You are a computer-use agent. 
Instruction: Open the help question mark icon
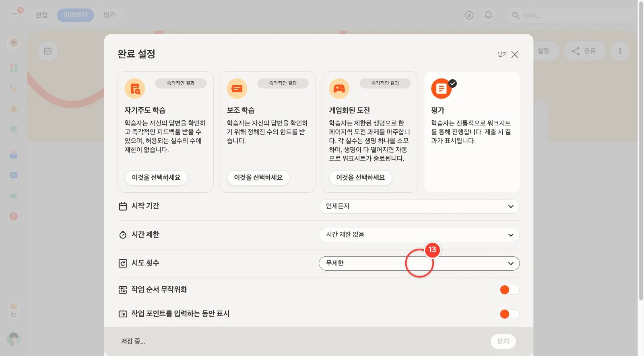14,216
